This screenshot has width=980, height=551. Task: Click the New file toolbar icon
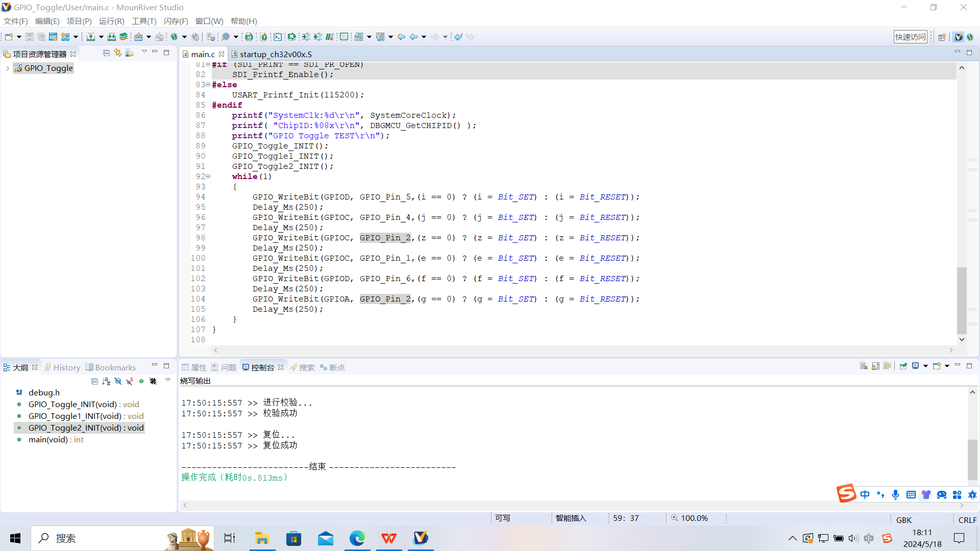pos(9,37)
